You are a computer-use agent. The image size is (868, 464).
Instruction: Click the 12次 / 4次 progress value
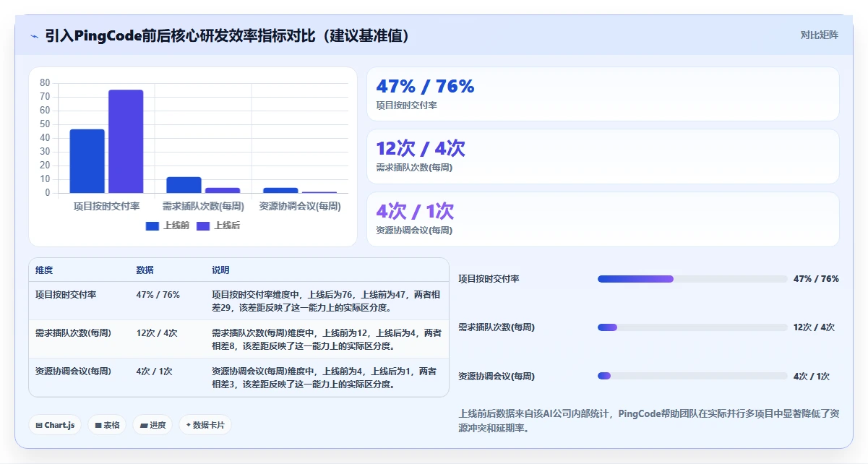point(814,327)
